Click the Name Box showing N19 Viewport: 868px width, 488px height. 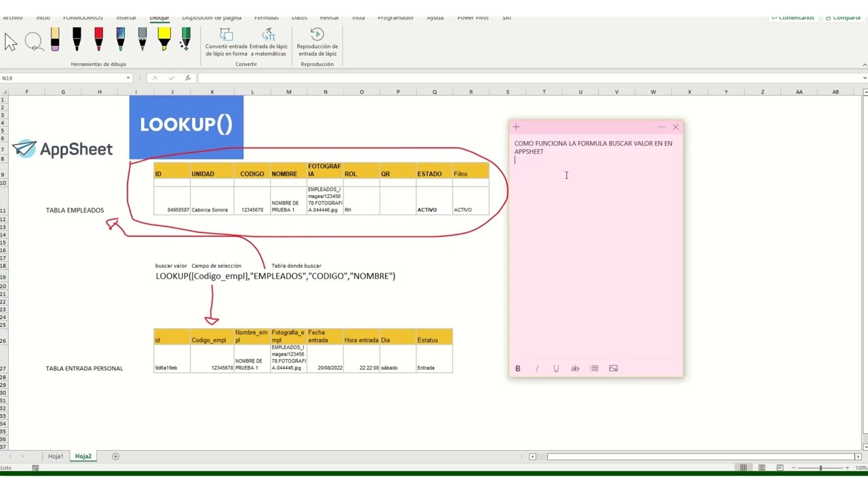pos(61,78)
